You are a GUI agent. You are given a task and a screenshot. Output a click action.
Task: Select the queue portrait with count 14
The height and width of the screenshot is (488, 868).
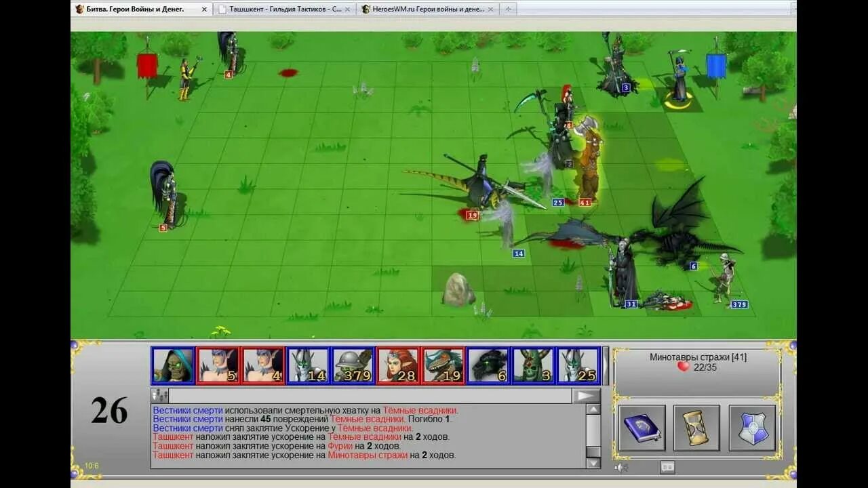[x=307, y=366]
